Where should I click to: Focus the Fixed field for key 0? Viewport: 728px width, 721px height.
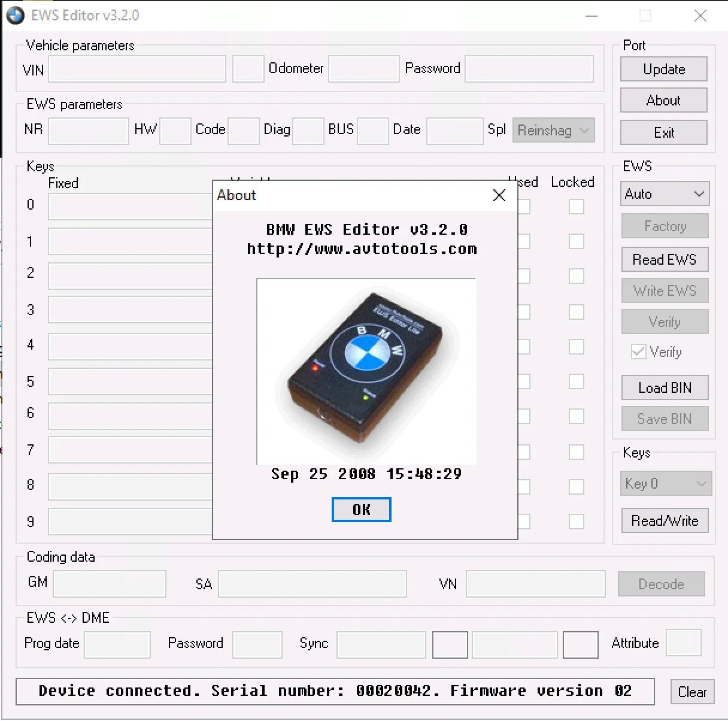tap(131, 207)
